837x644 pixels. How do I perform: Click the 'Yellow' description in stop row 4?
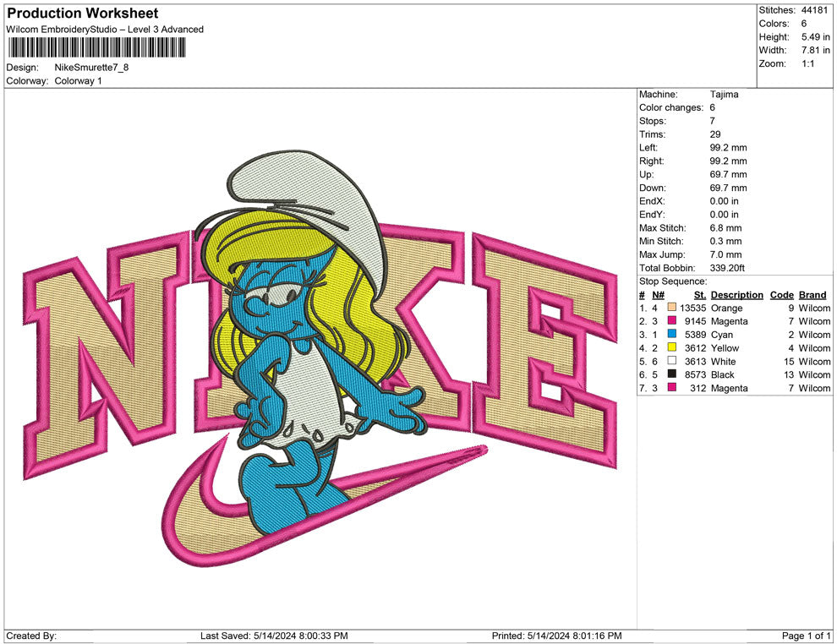[x=725, y=348]
